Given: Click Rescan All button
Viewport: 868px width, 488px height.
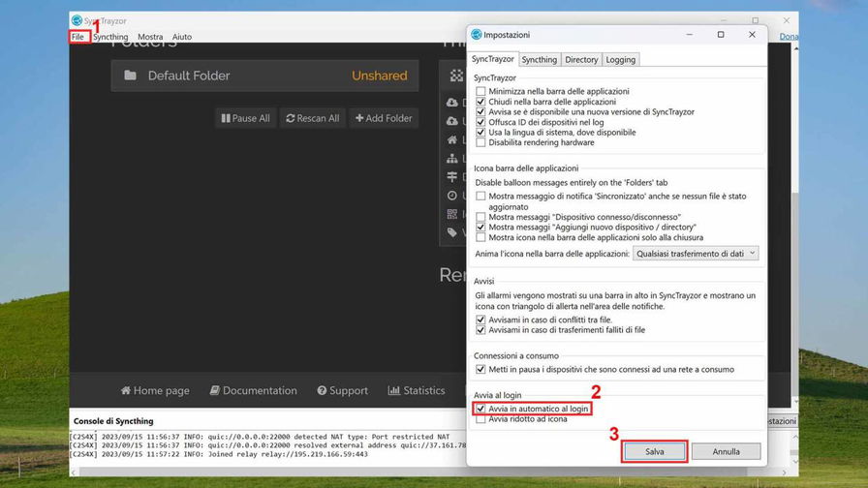Looking at the screenshot, I should pos(313,118).
